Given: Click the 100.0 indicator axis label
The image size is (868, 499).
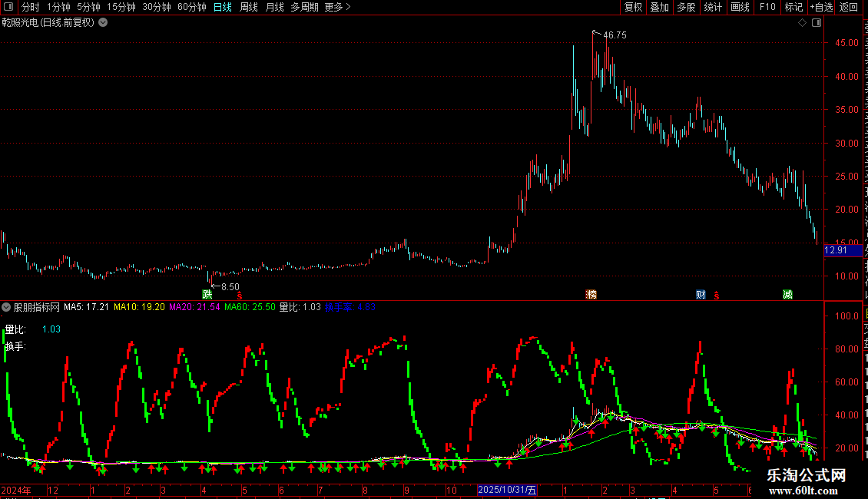Looking at the screenshot, I should [847, 316].
